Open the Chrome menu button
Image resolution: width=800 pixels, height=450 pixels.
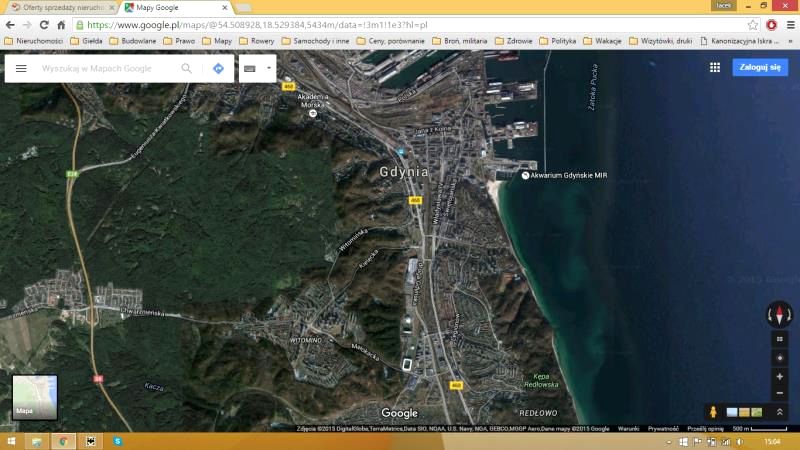coord(790,24)
